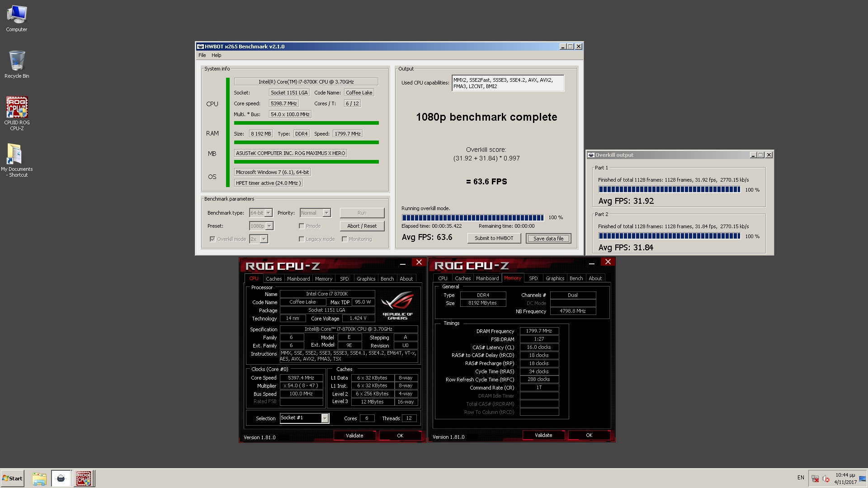Viewport: 868px width, 488px height.
Task: Close the ROG CPU-Z Memory window
Action: pos(608,262)
